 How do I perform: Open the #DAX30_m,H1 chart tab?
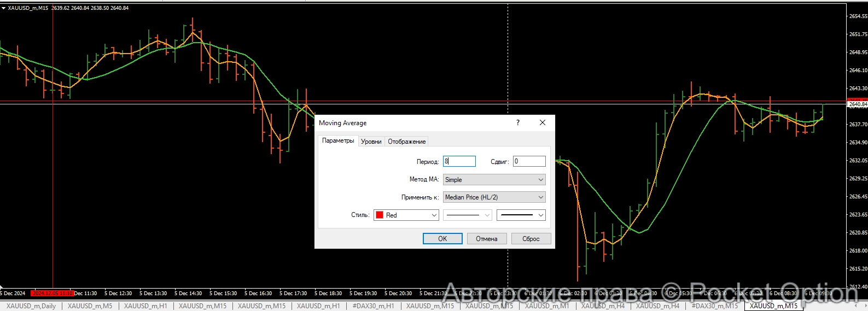coord(373,306)
